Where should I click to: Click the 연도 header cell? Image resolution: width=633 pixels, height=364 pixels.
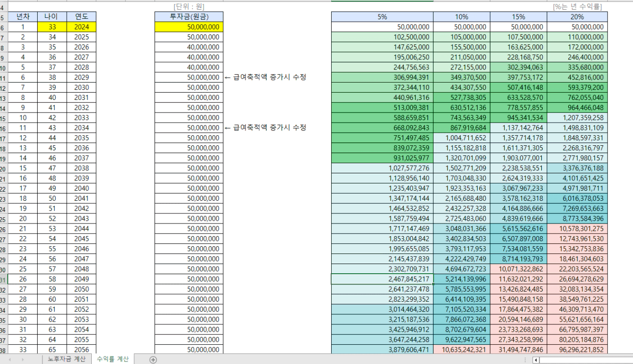click(x=82, y=17)
